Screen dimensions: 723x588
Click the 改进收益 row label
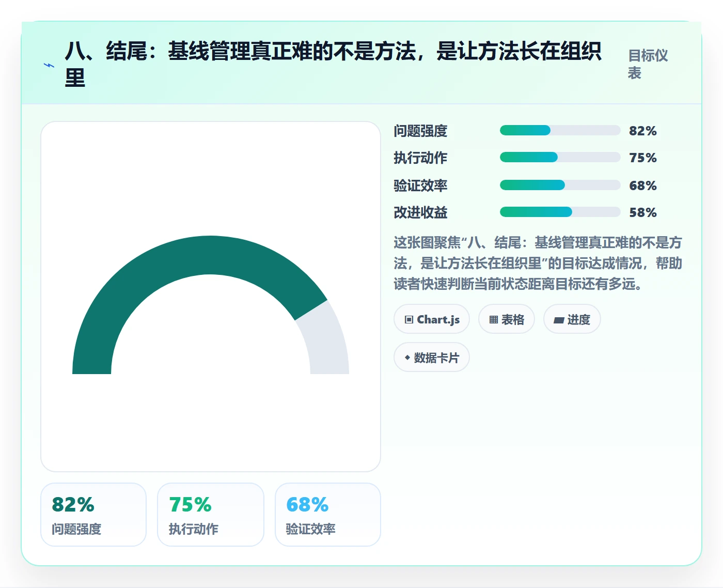420,212
